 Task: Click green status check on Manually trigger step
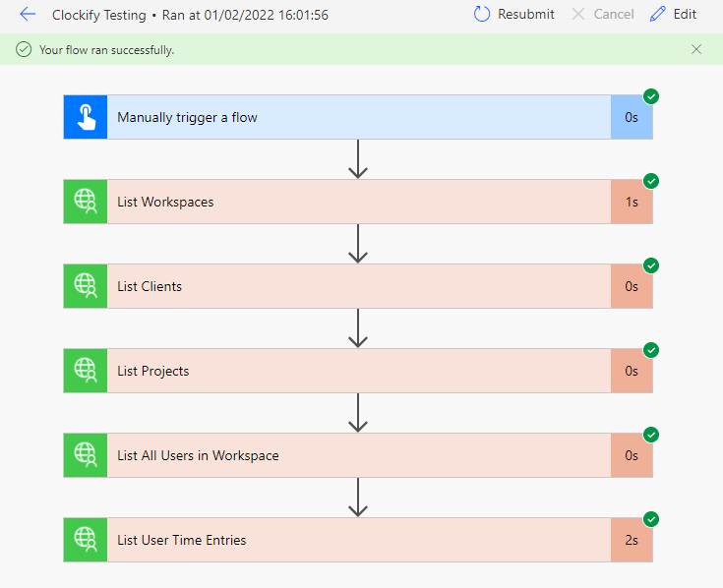(651, 96)
